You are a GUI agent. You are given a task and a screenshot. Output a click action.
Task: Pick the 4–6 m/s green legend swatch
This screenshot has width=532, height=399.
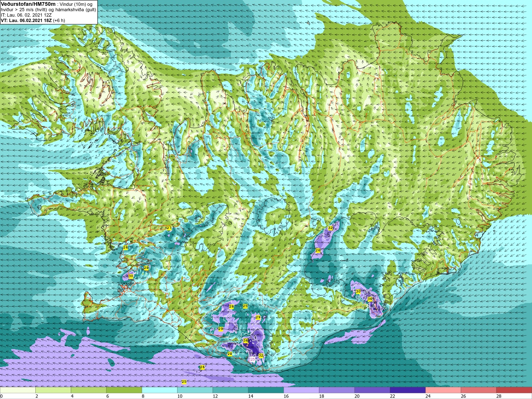(89, 390)
